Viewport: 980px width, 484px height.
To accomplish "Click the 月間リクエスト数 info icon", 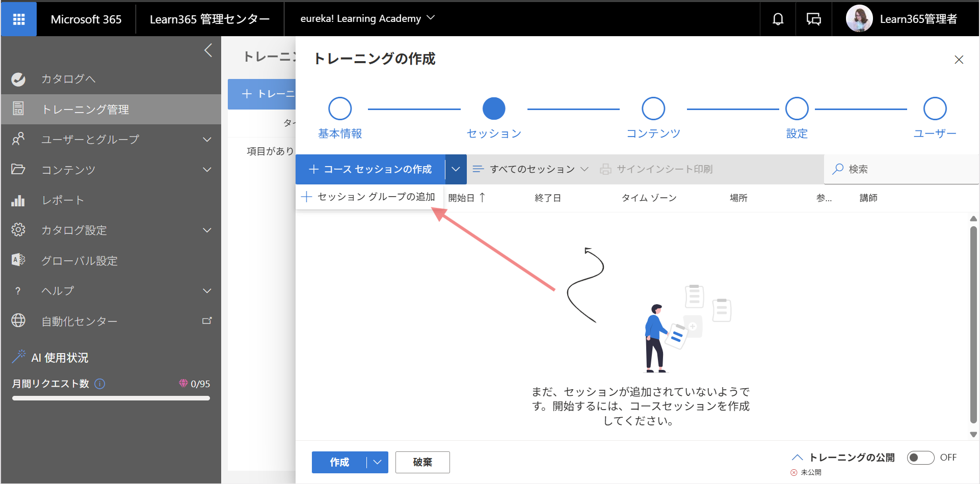I will (x=100, y=384).
